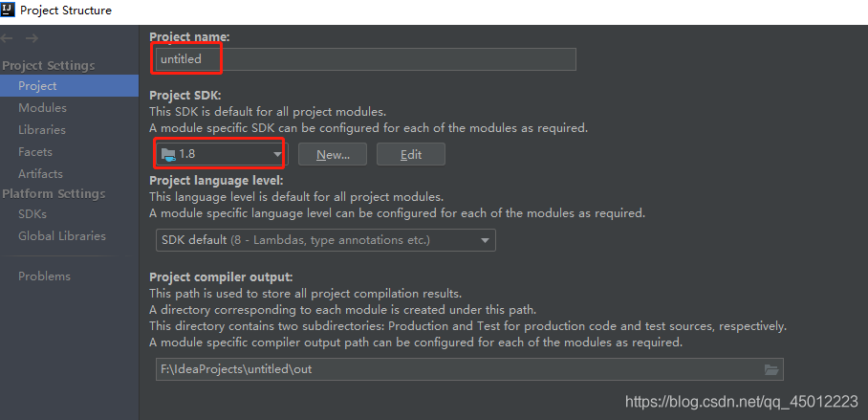Image resolution: width=868 pixels, height=420 pixels.
Task: Click the Project name field containing untitled
Action: [x=366, y=59]
